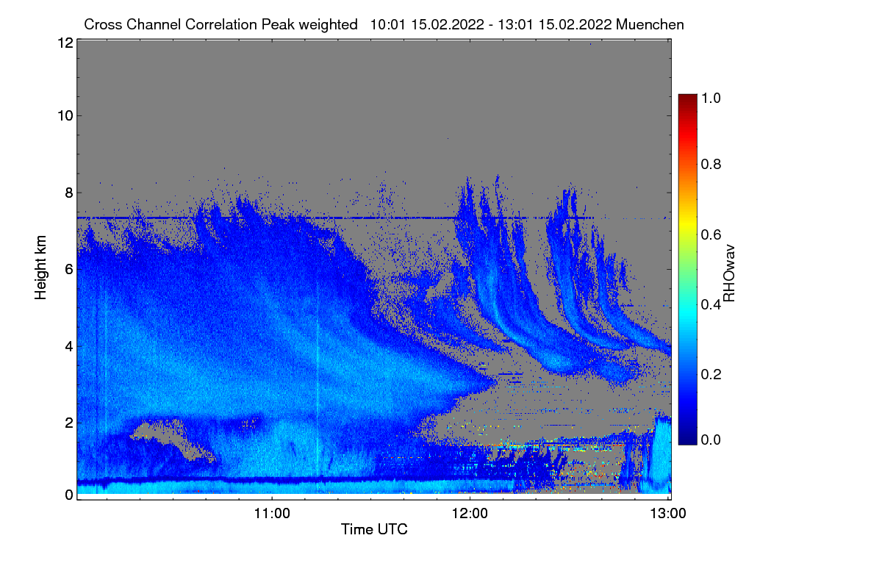Click the colorbar value '0.8'
The image size is (882, 588).
[711, 165]
